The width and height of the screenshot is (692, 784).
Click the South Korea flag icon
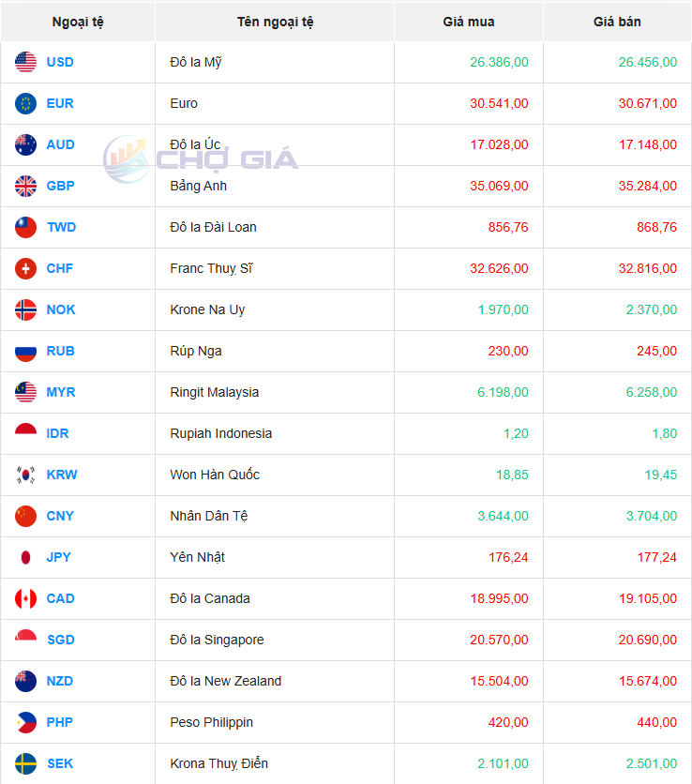click(x=26, y=475)
